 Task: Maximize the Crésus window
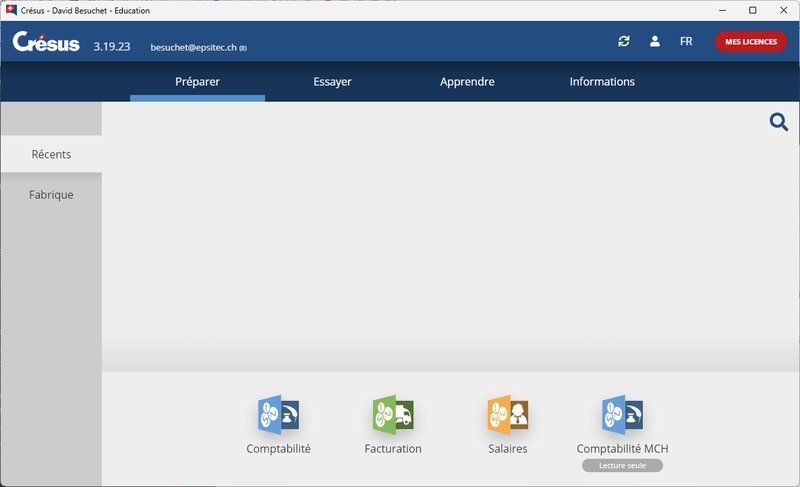(753, 10)
